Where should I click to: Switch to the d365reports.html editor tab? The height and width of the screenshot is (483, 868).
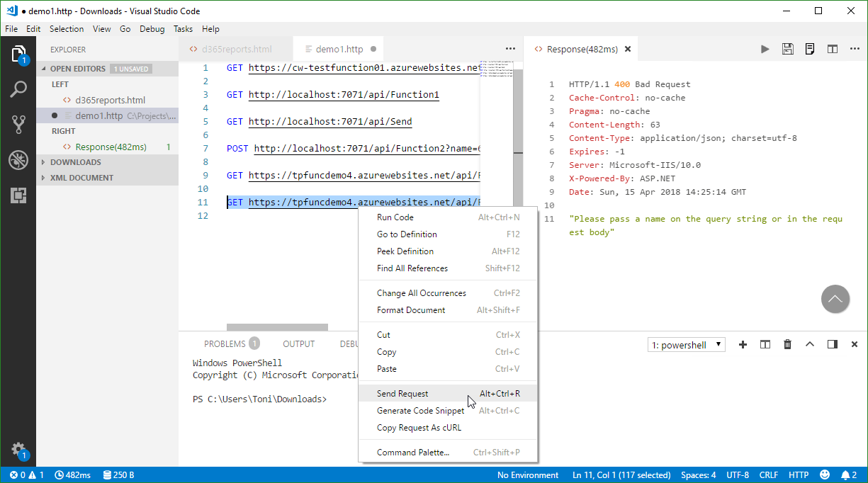click(x=236, y=50)
